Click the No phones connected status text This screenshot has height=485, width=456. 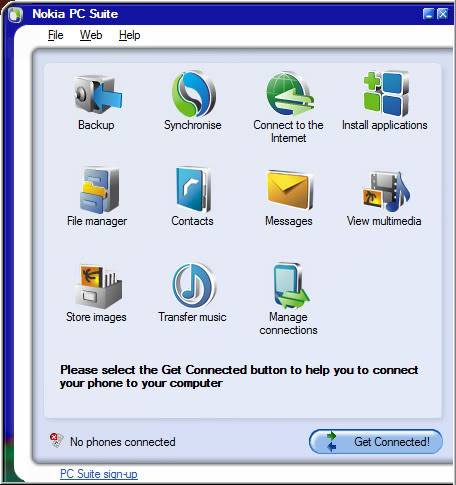[x=123, y=442]
